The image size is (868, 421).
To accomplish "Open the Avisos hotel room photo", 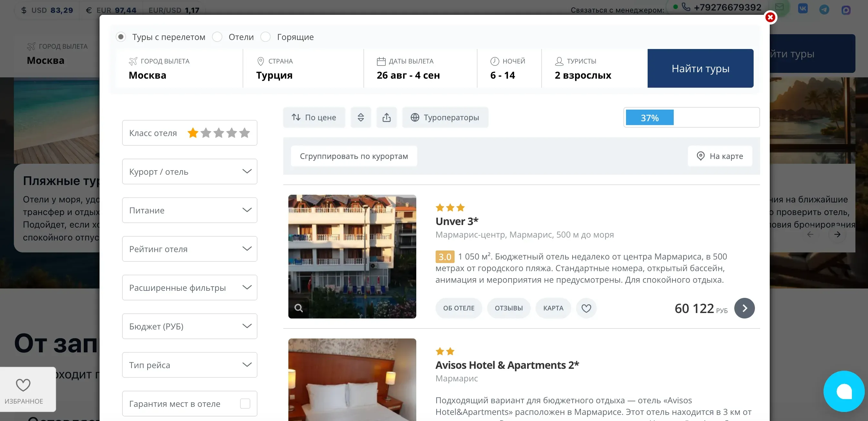I will click(x=352, y=380).
